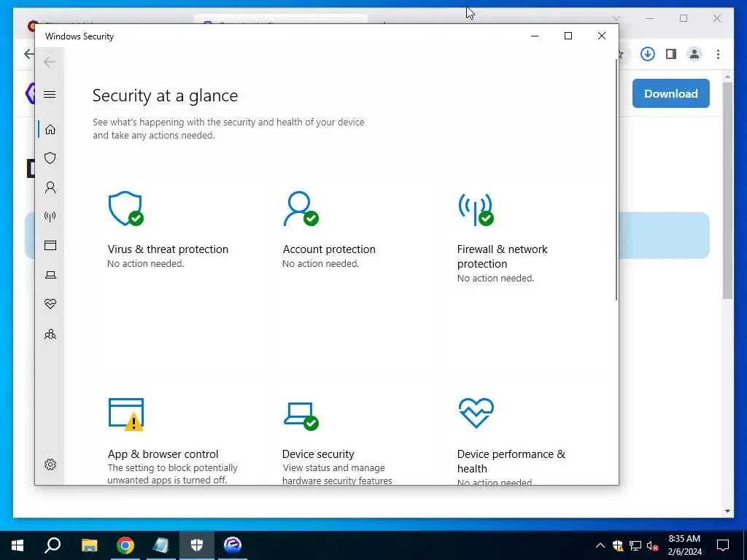Click Download button in browser window
Screen dimensions: 747x560
point(671,93)
